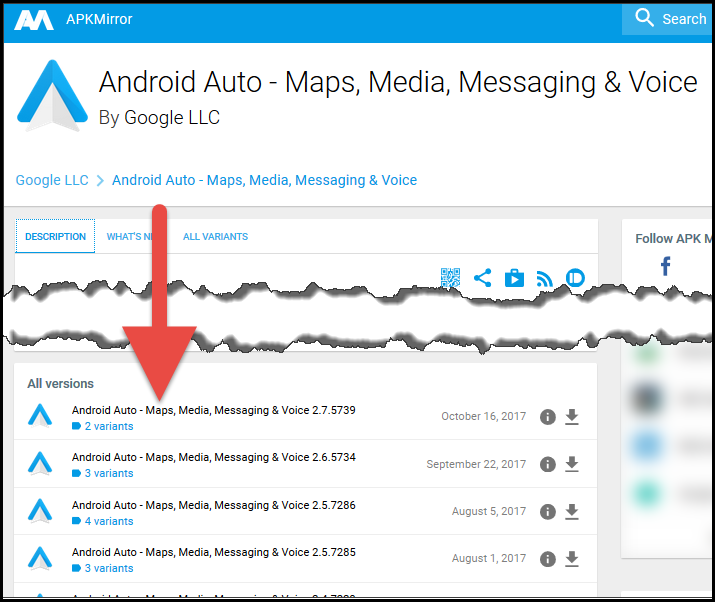Click the All versions heading
The width and height of the screenshot is (715, 602).
[61, 384]
